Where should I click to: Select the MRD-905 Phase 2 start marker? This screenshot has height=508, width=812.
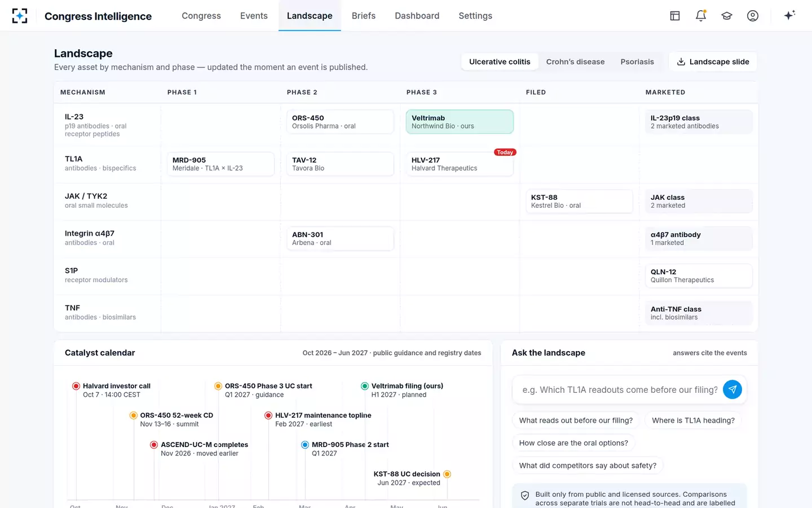(x=305, y=445)
